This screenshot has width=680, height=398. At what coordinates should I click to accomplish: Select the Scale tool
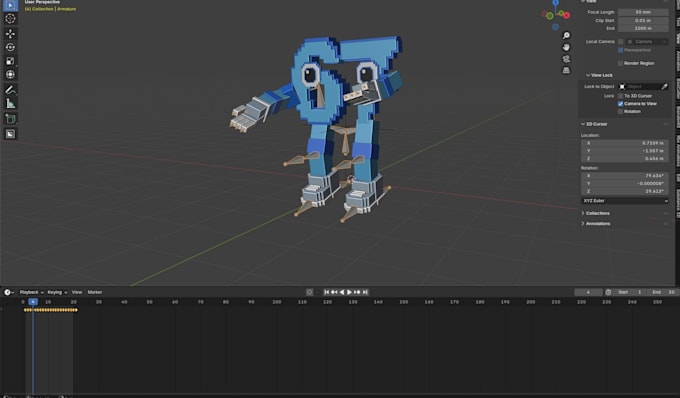(x=10, y=61)
